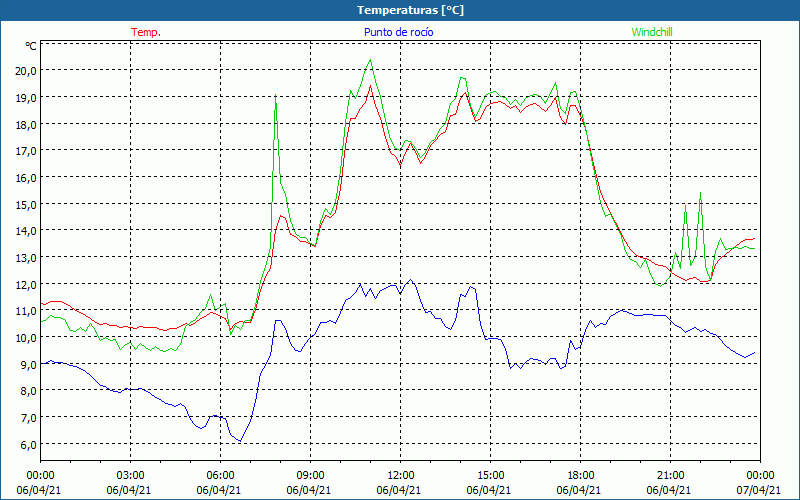Click the blue dew point minimum near 06:40

tap(240, 440)
